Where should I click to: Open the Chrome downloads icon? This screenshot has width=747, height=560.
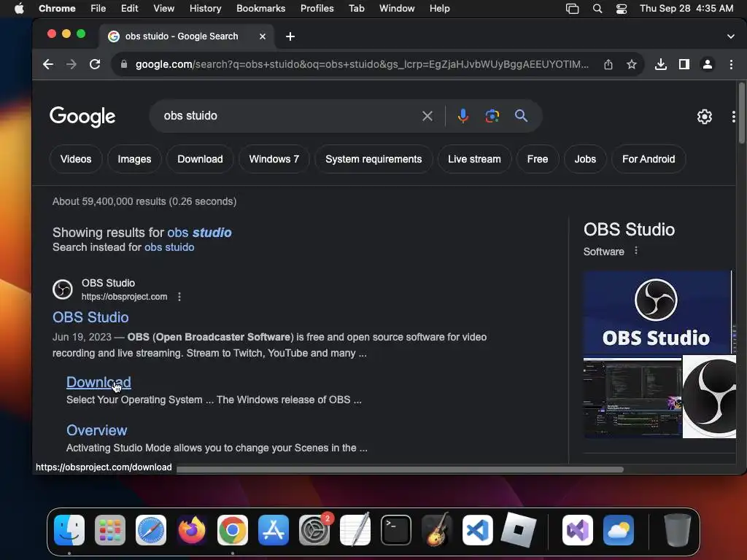coord(661,64)
